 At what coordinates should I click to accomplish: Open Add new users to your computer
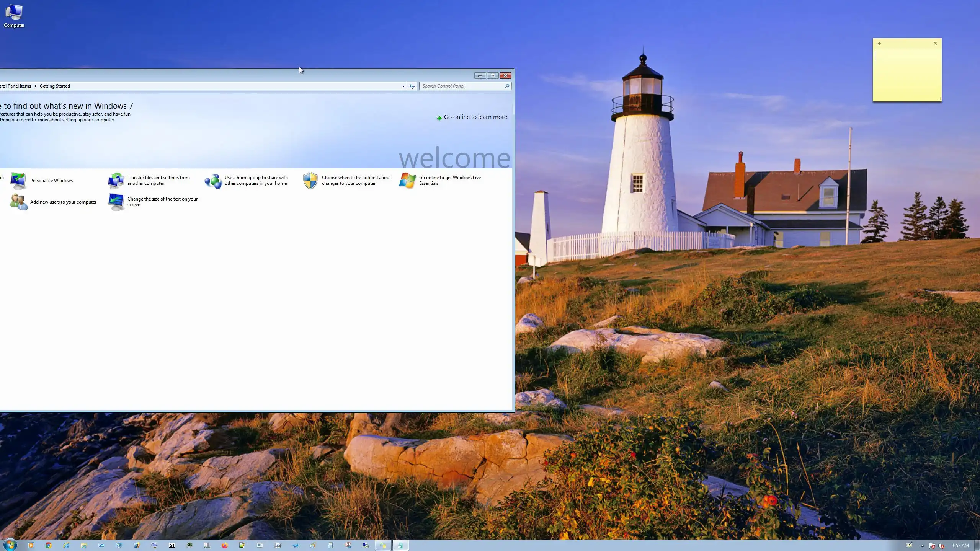[x=63, y=202]
